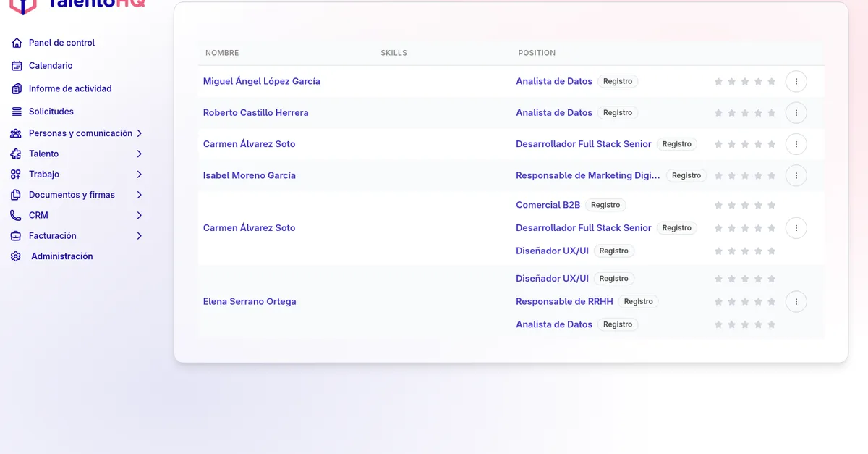This screenshot has width=868, height=454.
Task: Open options menu for Roberto Castillo Herrera
Action: 796,113
